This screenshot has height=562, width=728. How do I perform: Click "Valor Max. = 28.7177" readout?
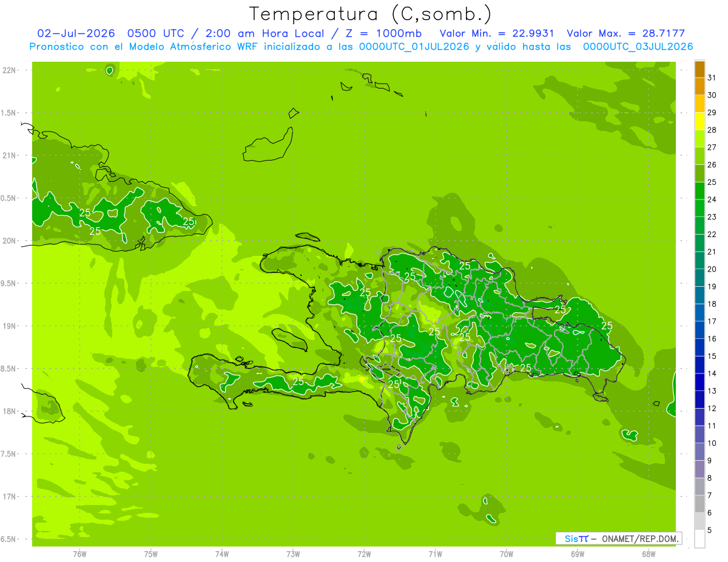click(625, 33)
